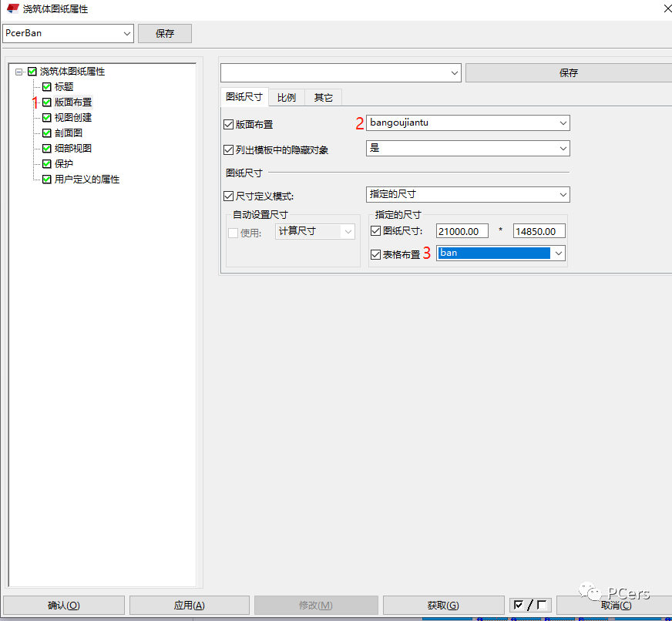Switch to the 其它 tab
The height and width of the screenshot is (621, 672).
[324, 98]
